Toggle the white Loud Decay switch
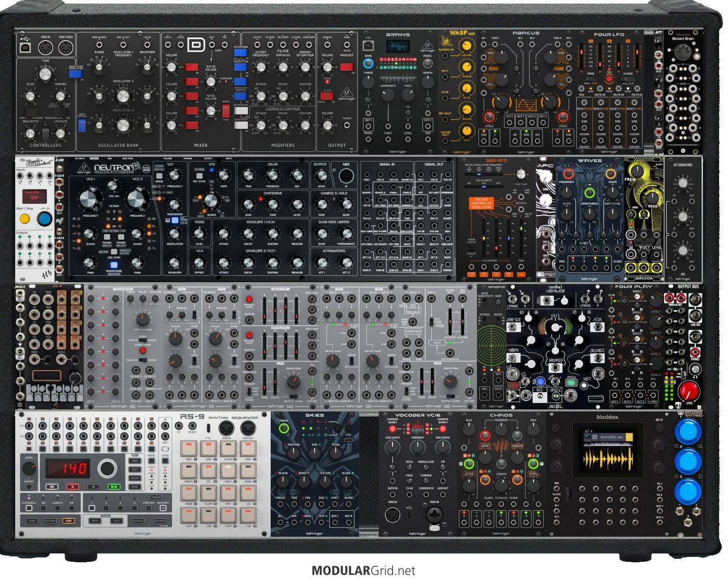This screenshot has width=728, height=581. [x=241, y=125]
